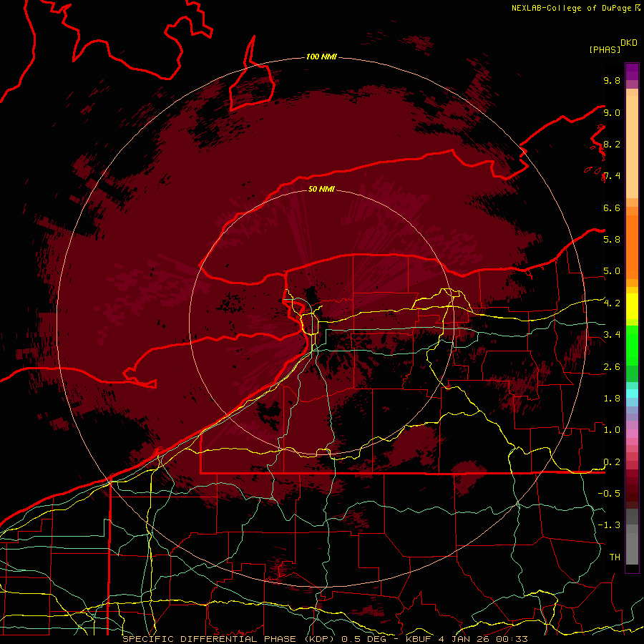Screen dimensions: 644x644
Task: Pick the cyan band on the color scale
Action: click(x=632, y=394)
